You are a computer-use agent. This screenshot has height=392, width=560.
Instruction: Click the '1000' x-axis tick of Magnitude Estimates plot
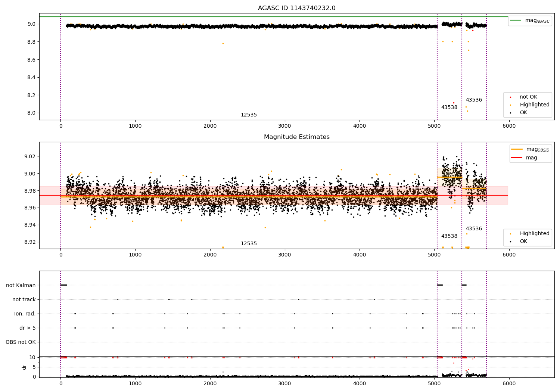135,255
